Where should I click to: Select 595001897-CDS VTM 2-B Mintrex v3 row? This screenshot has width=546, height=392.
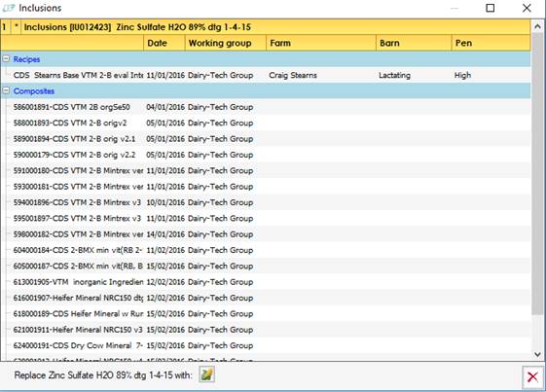coord(267,218)
